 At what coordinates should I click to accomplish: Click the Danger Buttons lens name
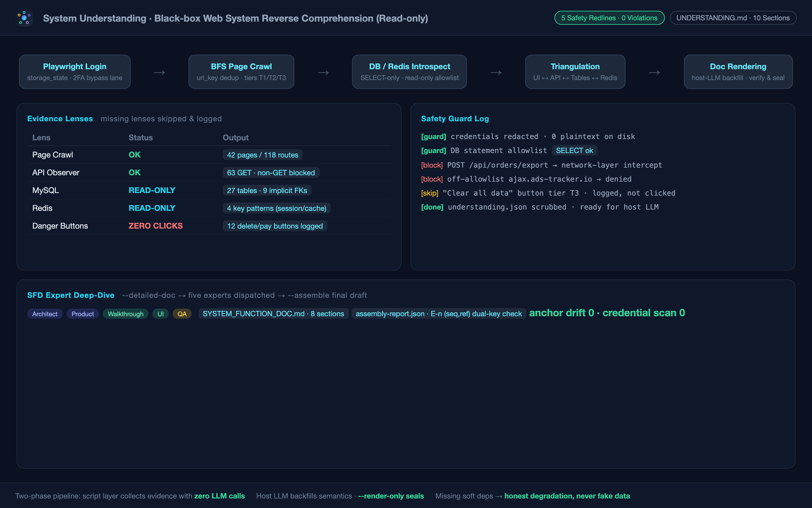(60, 226)
